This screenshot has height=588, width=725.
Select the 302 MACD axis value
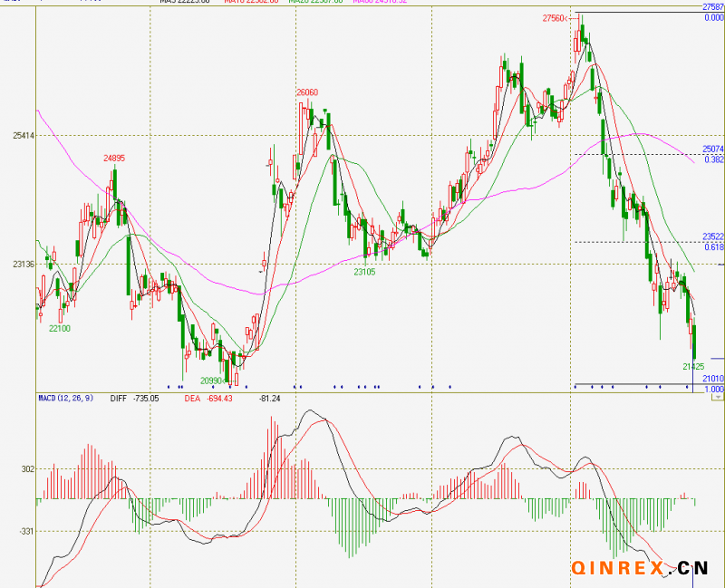tap(28, 469)
